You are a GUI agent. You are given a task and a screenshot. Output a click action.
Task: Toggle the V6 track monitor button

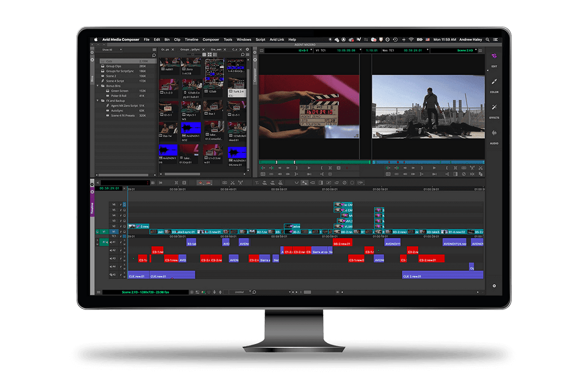click(125, 204)
